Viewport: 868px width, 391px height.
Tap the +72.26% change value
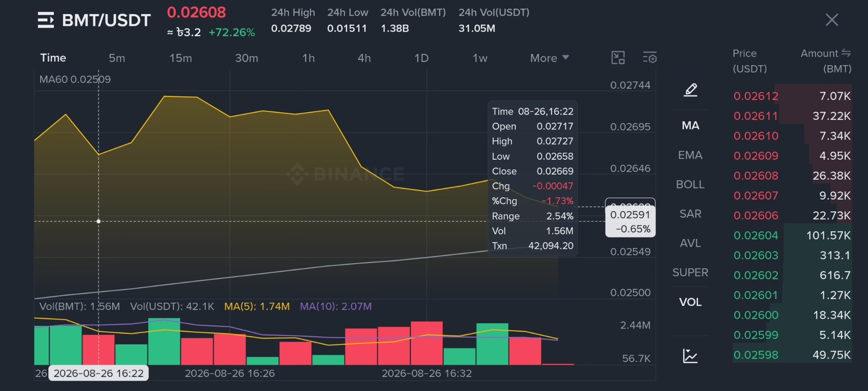coord(232,33)
